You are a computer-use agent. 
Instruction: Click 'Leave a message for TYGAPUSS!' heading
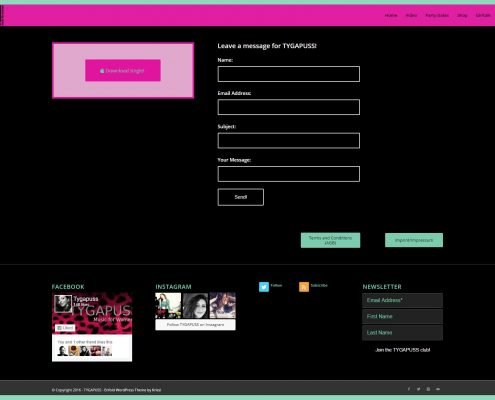(x=267, y=46)
